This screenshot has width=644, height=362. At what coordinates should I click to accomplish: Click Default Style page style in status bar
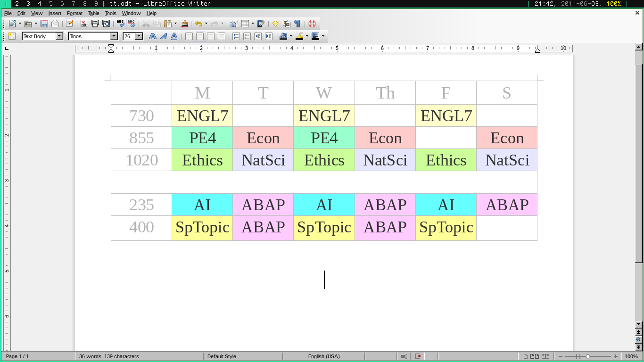(x=222, y=356)
